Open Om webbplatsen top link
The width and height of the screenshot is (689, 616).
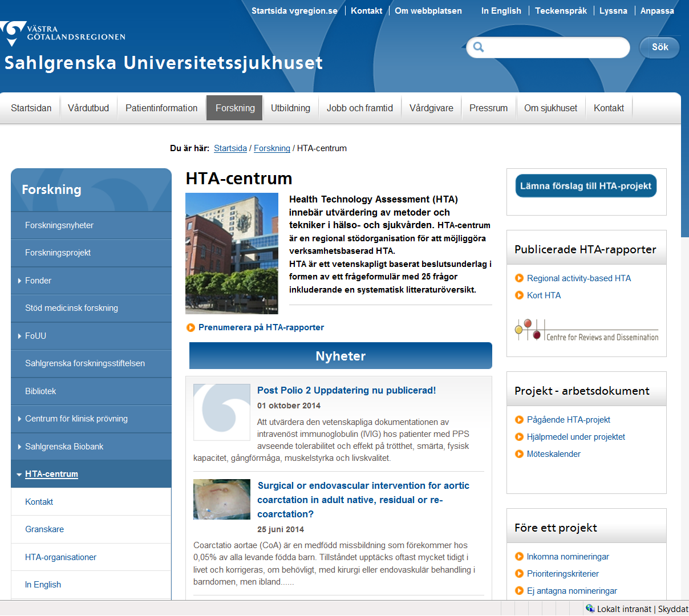click(x=428, y=11)
